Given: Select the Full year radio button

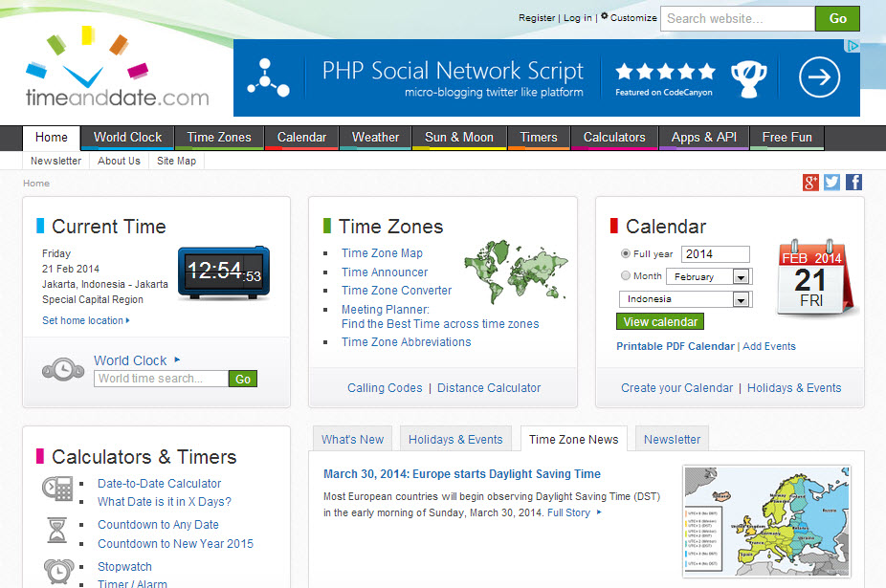Looking at the screenshot, I should tap(626, 253).
